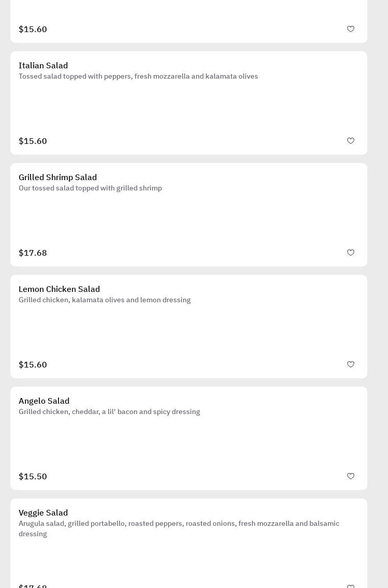Open the Italian Salad item title
The width and height of the screenshot is (388, 588).
point(43,66)
